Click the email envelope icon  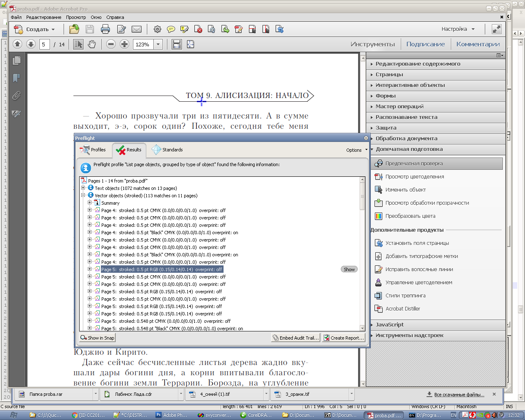click(x=136, y=29)
